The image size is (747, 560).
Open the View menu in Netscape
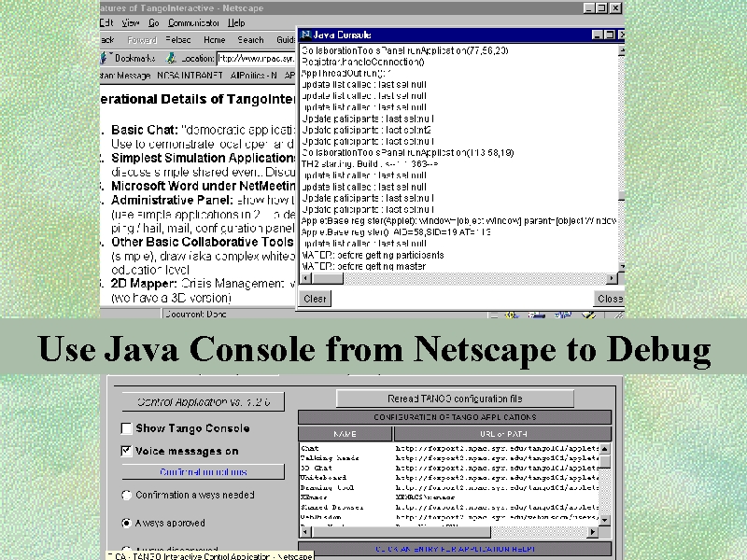tap(130, 22)
